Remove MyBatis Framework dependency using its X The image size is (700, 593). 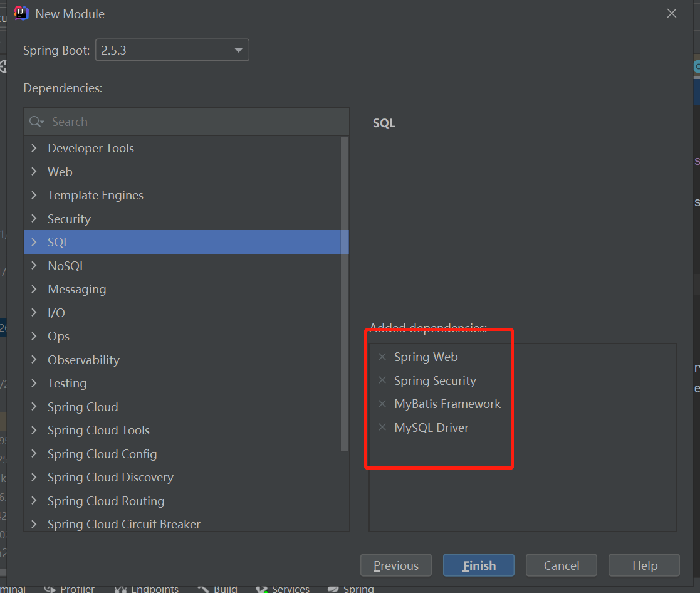click(x=382, y=404)
